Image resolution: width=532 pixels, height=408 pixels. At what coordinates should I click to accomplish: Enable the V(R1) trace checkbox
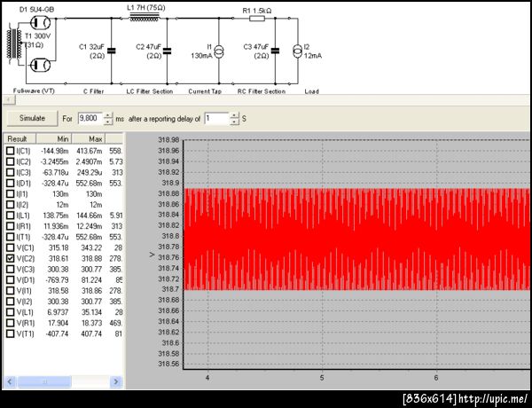pos(11,323)
